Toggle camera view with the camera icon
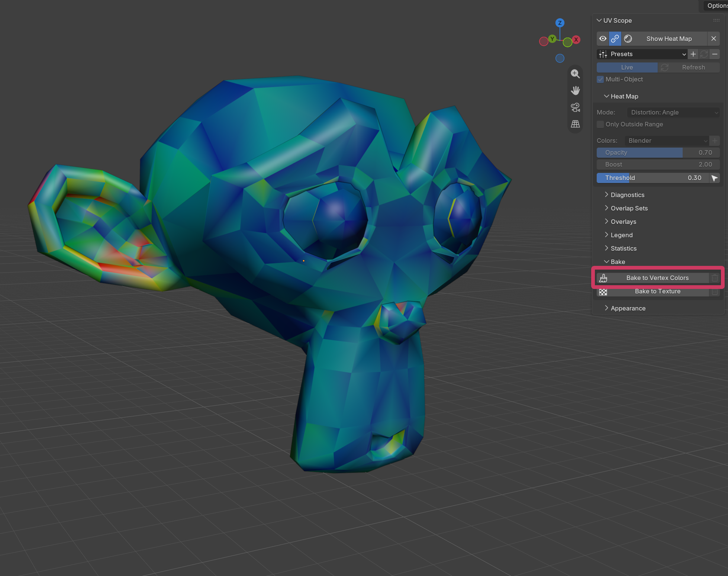Screen dimensions: 728x576 (575, 107)
